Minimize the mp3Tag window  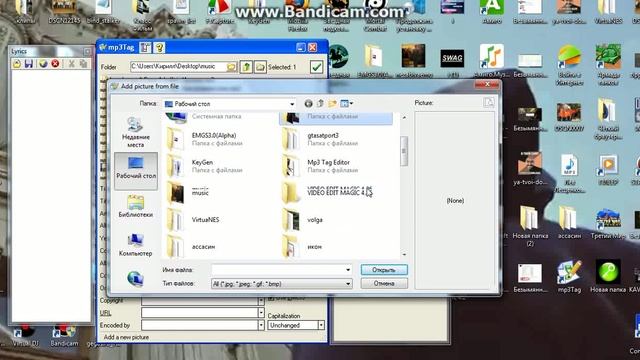coord(301,47)
